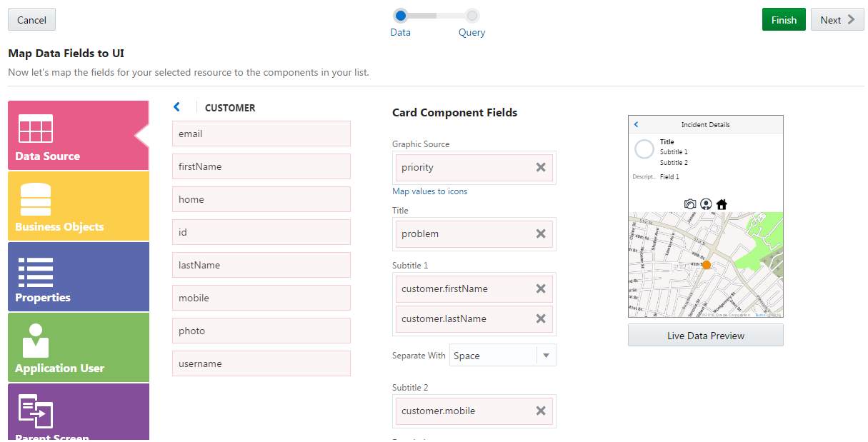Cancel the field mapping wizard
This screenshot has width=868, height=442.
tap(31, 20)
